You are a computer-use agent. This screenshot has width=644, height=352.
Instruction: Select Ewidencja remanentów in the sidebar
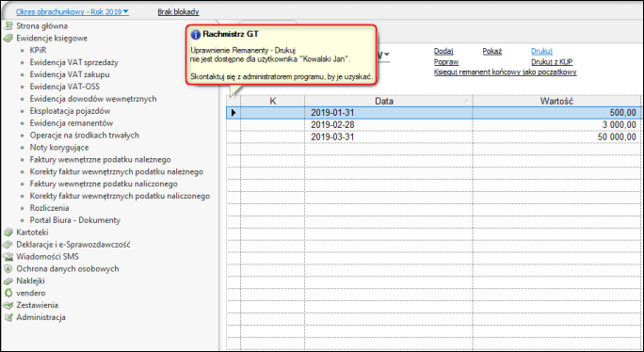[72, 122]
